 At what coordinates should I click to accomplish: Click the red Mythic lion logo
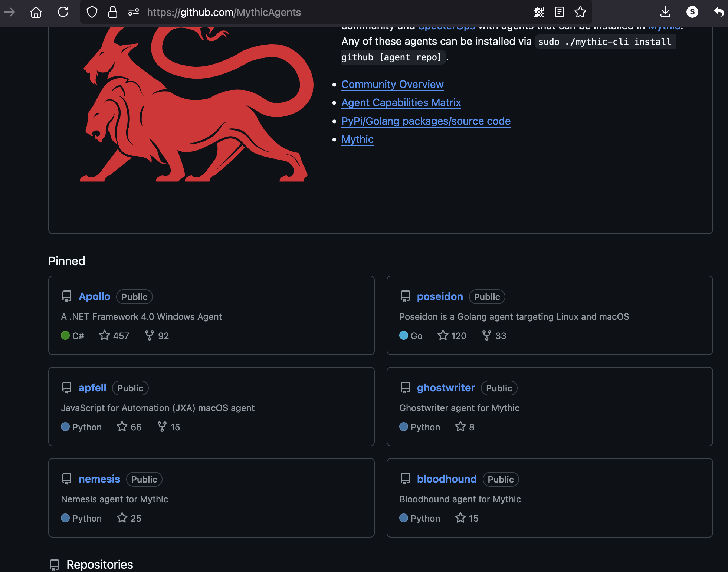tap(197, 104)
